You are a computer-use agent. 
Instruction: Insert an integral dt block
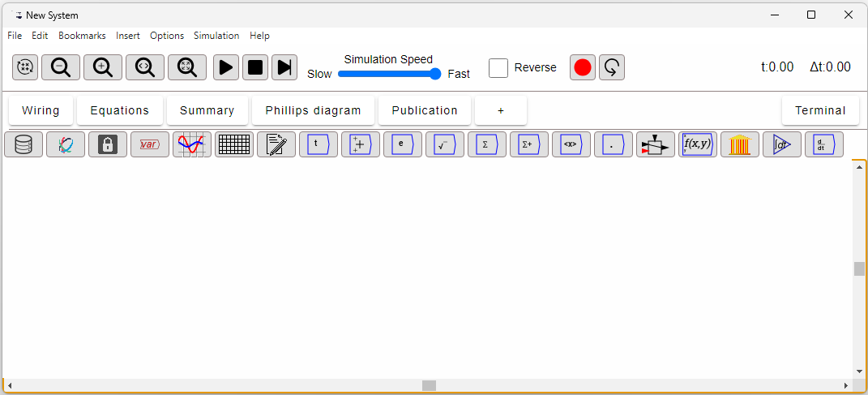(x=781, y=144)
